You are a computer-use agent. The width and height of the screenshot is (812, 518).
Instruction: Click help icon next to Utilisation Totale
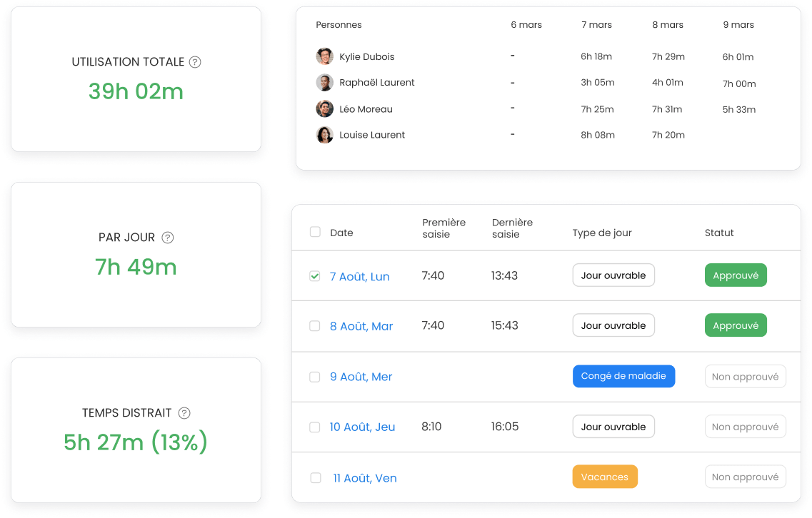[x=195, y=62]
